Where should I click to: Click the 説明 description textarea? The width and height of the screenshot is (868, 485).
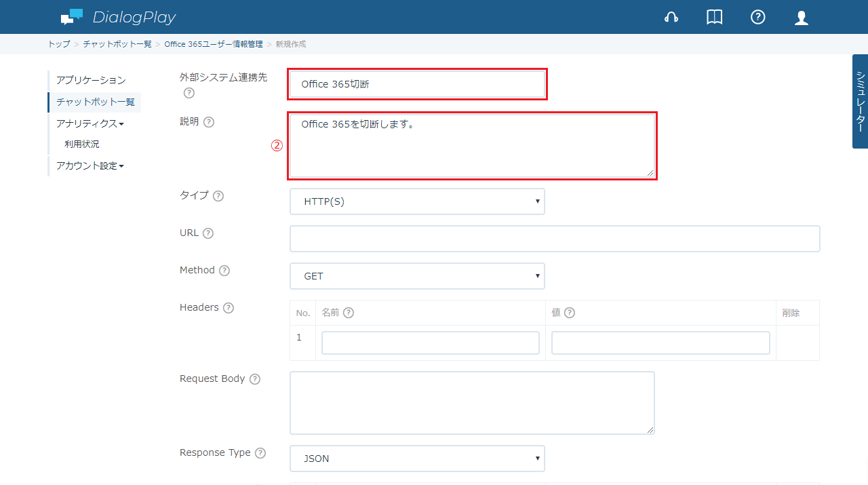[x=472, y=146]
